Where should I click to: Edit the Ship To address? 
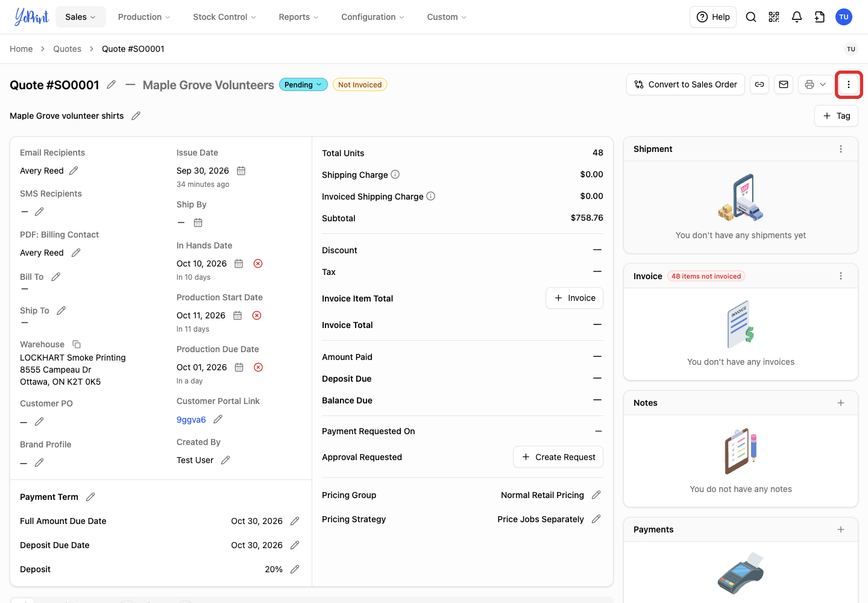[x=61, y=311]
